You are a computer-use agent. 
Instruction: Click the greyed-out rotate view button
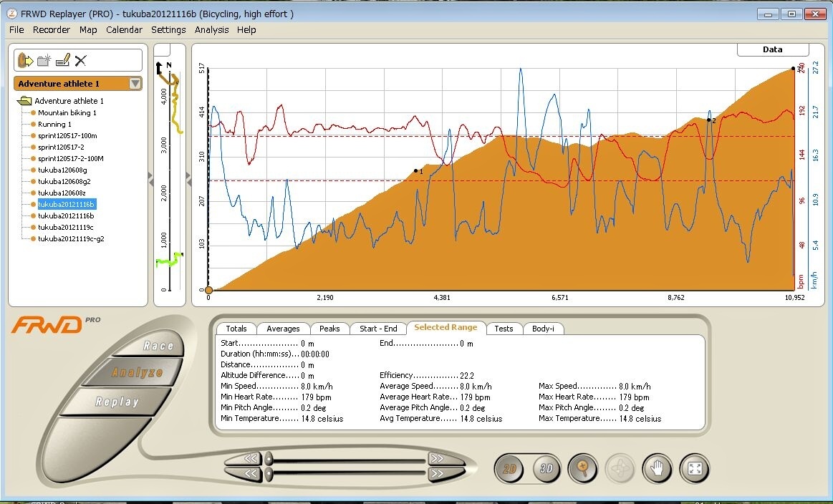click(620, 468)
